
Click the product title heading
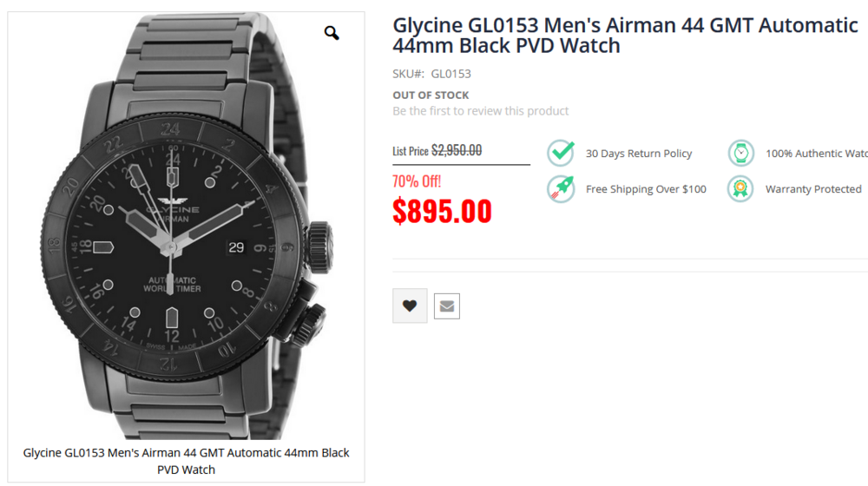pyautogui.click(x=625, y=36)
